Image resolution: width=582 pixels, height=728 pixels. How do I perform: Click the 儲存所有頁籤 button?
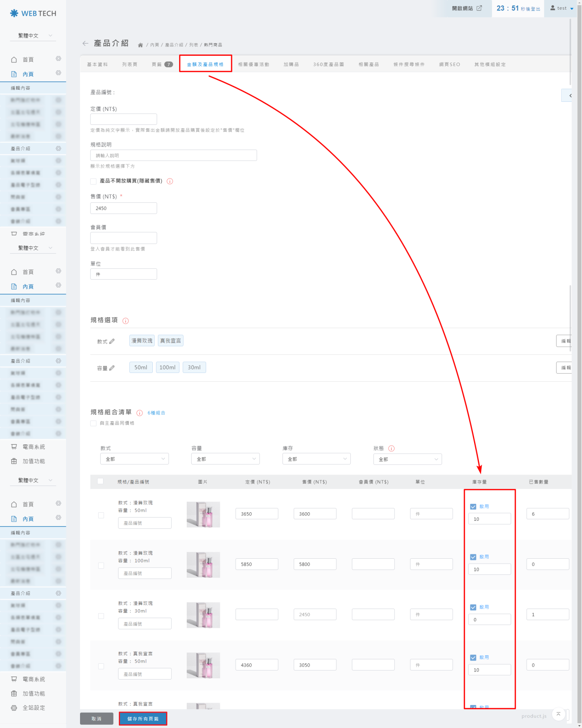pos(143,719)
